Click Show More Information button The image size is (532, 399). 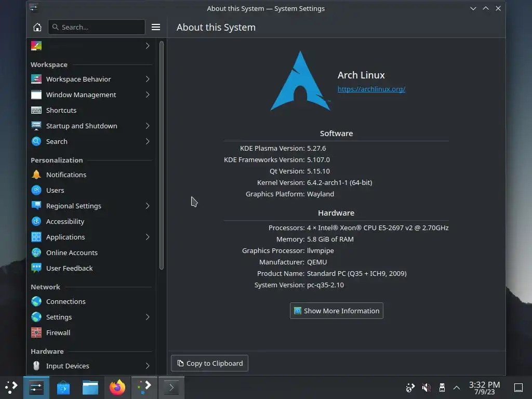(337, 311)
